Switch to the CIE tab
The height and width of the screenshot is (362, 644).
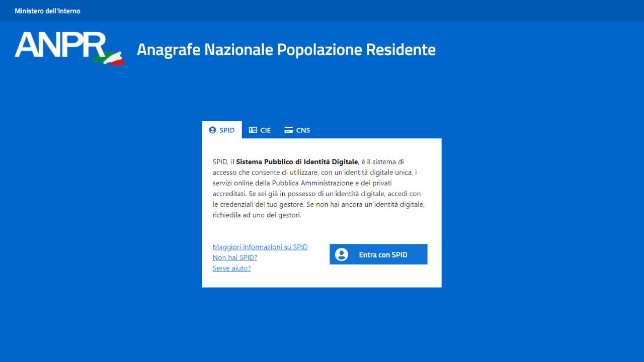click(260, 130)
